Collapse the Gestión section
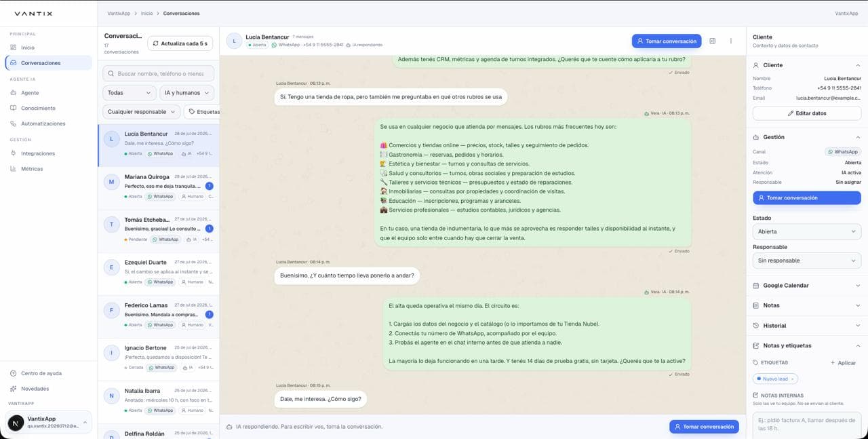The image size is (868, 439). (807, 137)
